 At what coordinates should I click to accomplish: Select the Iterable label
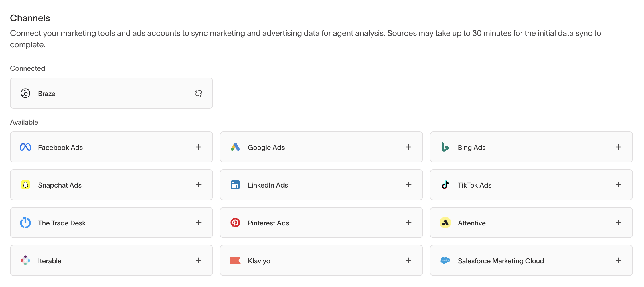click(x=50, y=261)
